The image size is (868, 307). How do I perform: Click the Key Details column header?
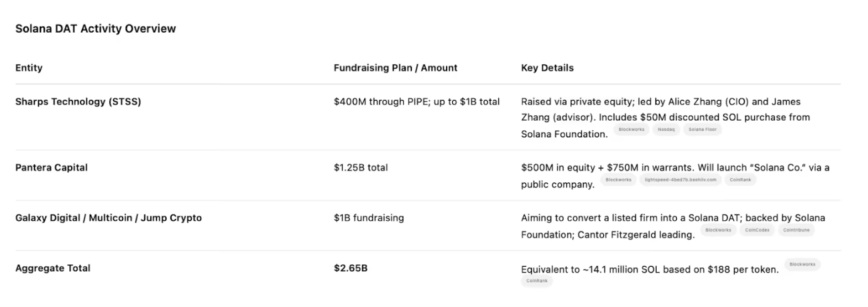tap(547, 68)
